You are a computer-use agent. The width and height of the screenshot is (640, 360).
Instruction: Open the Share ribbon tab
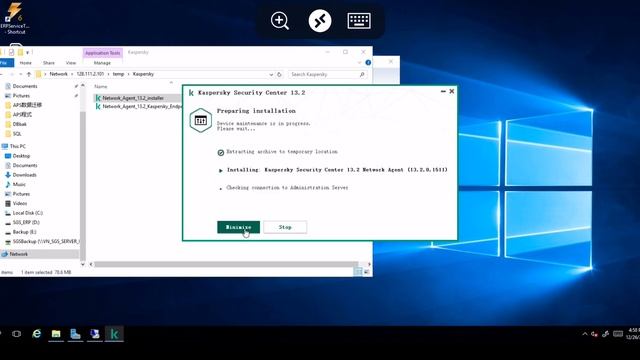(x=49, y=63)
